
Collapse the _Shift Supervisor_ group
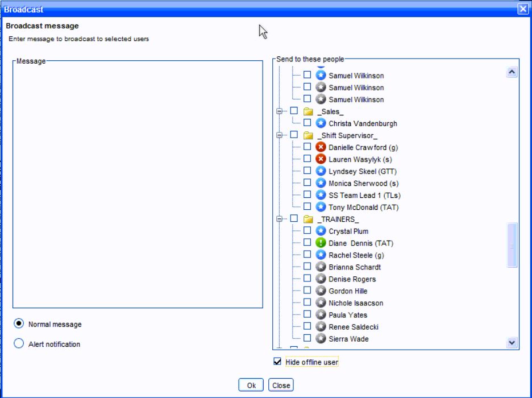[279, 135]
